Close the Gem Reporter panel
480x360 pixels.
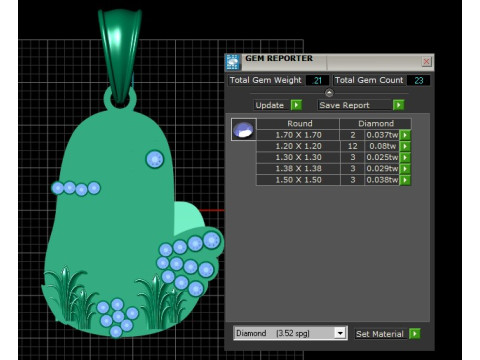coord(426,62)
